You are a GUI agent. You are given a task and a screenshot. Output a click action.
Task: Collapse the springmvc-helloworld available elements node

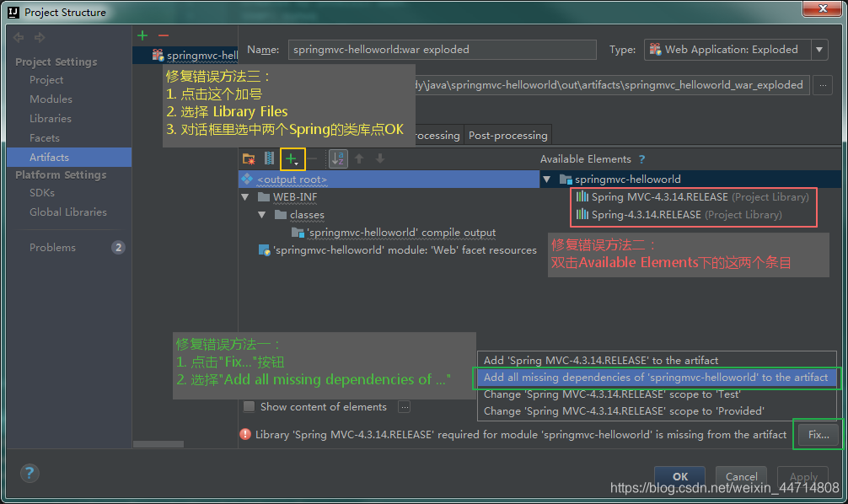(547, 180)
